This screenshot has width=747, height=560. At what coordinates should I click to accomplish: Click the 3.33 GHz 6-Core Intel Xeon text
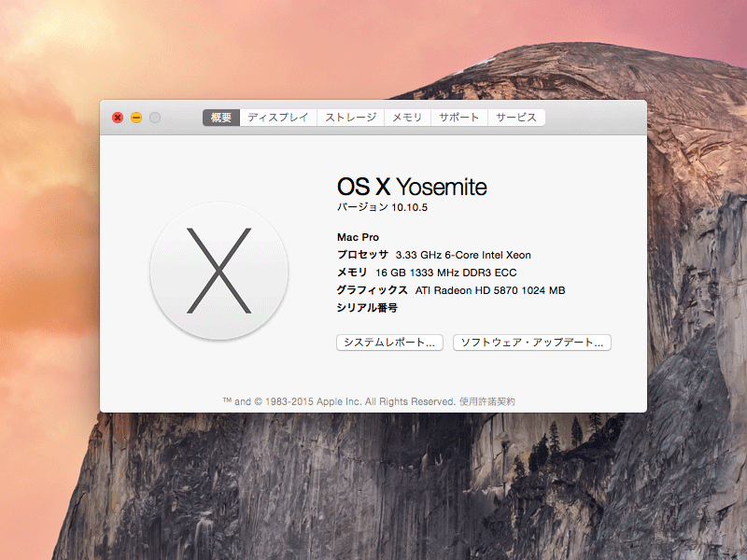[463, 255]
